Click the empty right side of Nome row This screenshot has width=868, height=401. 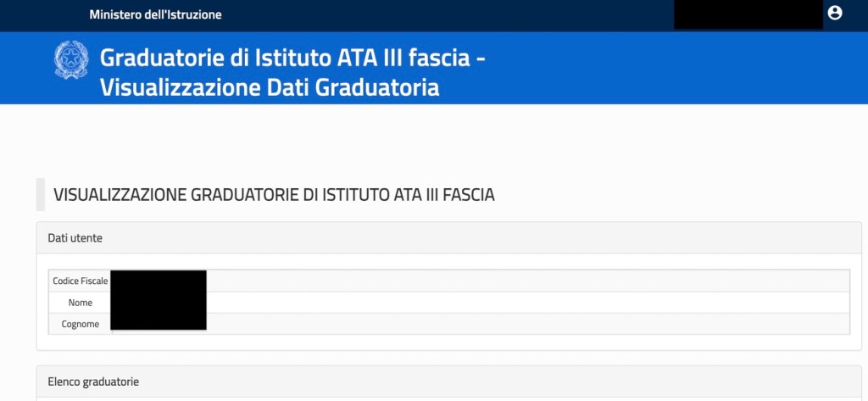[x=526, y=303]
